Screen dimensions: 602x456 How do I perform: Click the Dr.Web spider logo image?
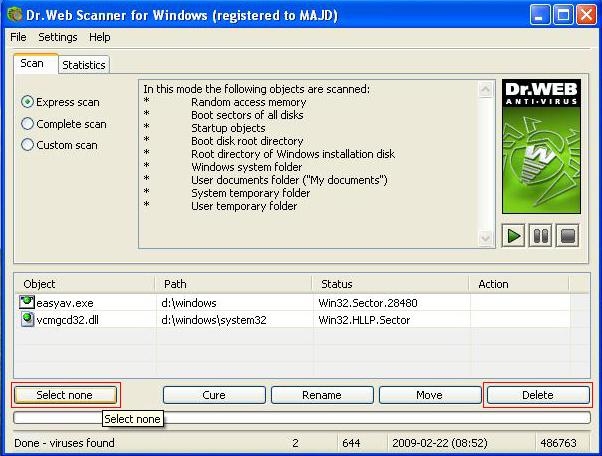pos(541,147)
